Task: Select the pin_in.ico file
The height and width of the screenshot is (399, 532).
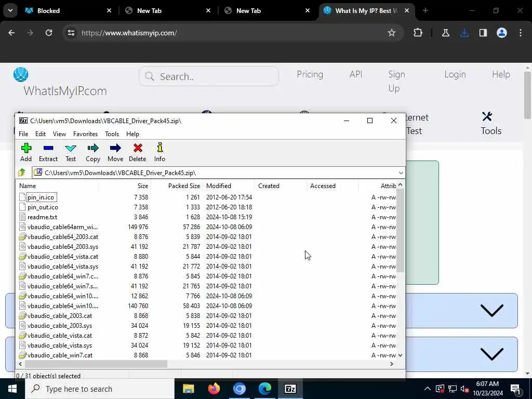Action: (x=41, y=197)
